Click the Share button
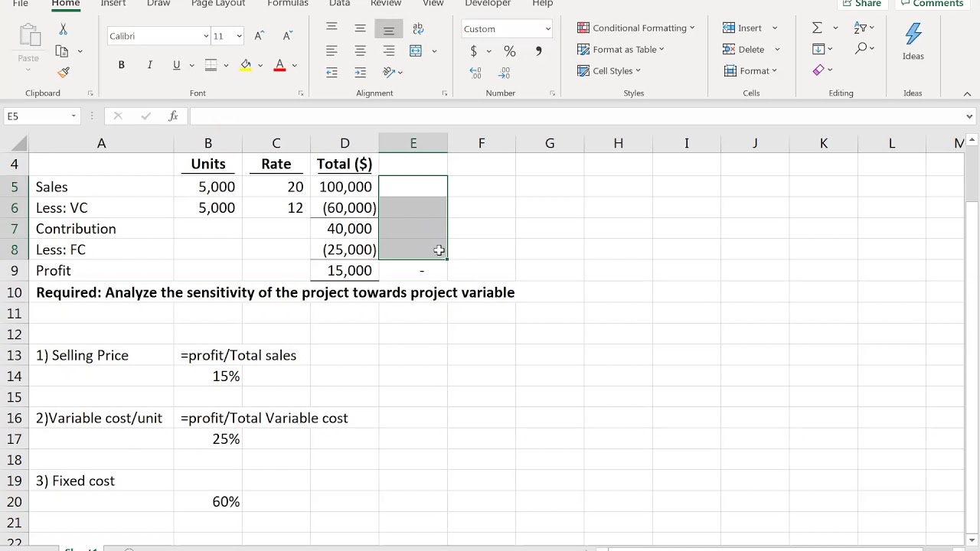The width and height of the screenshot is (980, 551). coord(862,4)
